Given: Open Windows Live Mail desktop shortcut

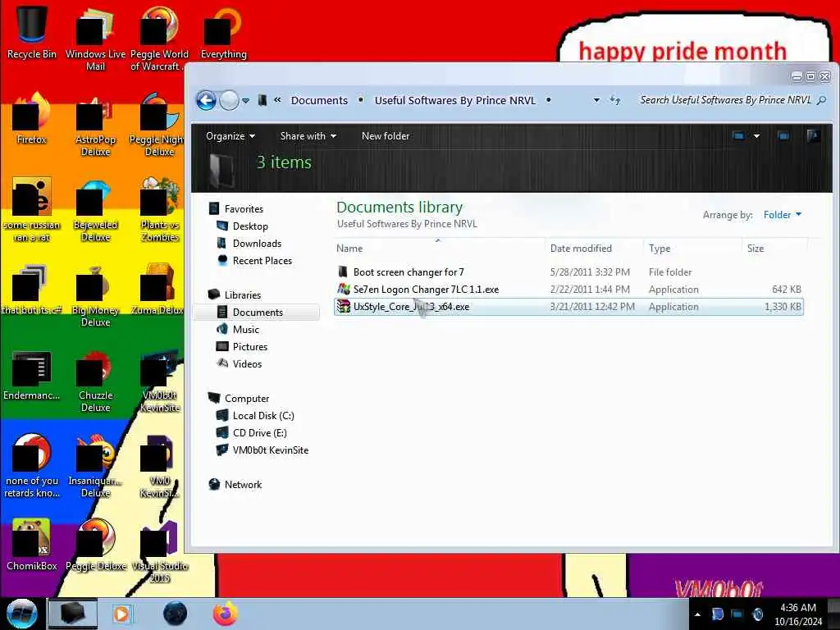Looking at the screenshot, I should [95, 39].
